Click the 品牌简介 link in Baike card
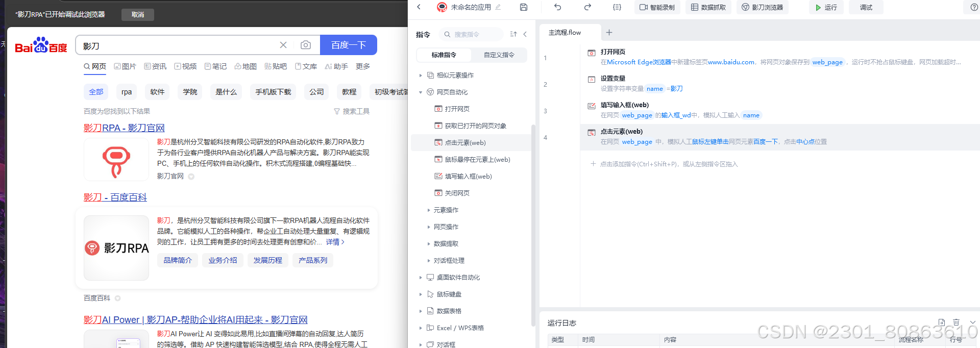 pyautogui.click(x=178, y=260)
